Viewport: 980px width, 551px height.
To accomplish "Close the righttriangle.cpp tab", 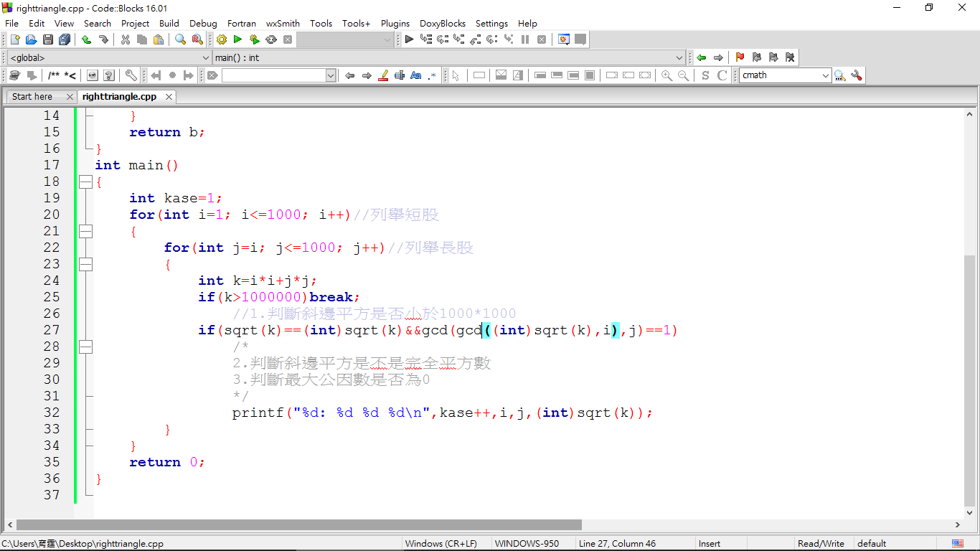I will tap(169, 97).
